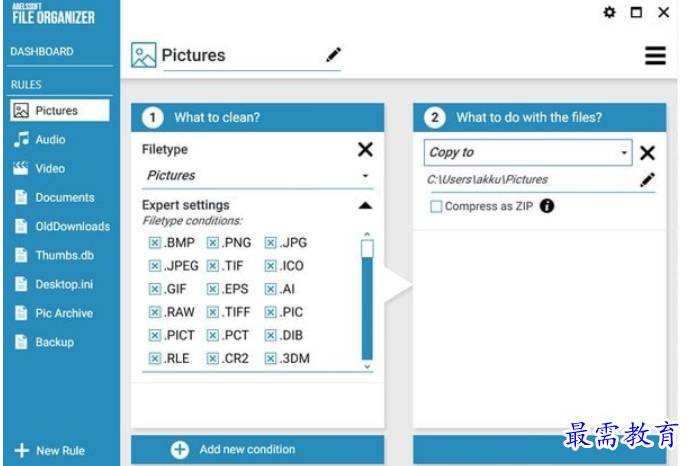Image resolution: width=687 pixels, height=466 pixels.
Task: Remove the Copy to action
Action: [x=647, y=153]
